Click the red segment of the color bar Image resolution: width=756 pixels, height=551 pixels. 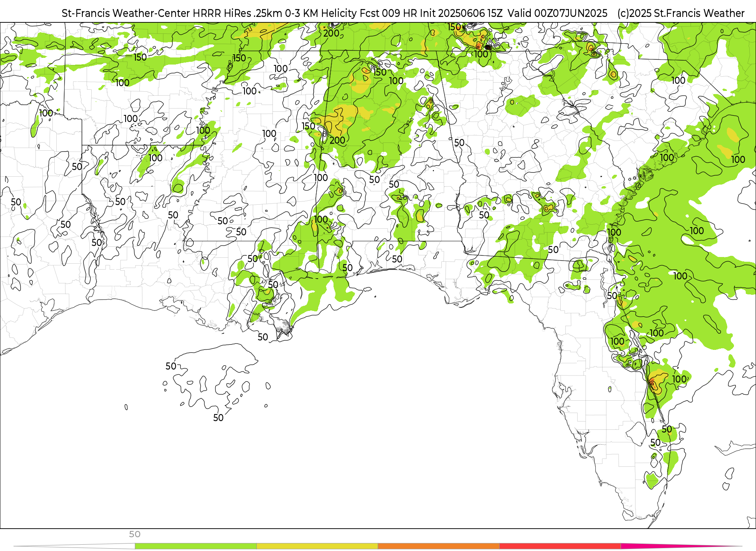pyautogui.click(x=560, y=546)
